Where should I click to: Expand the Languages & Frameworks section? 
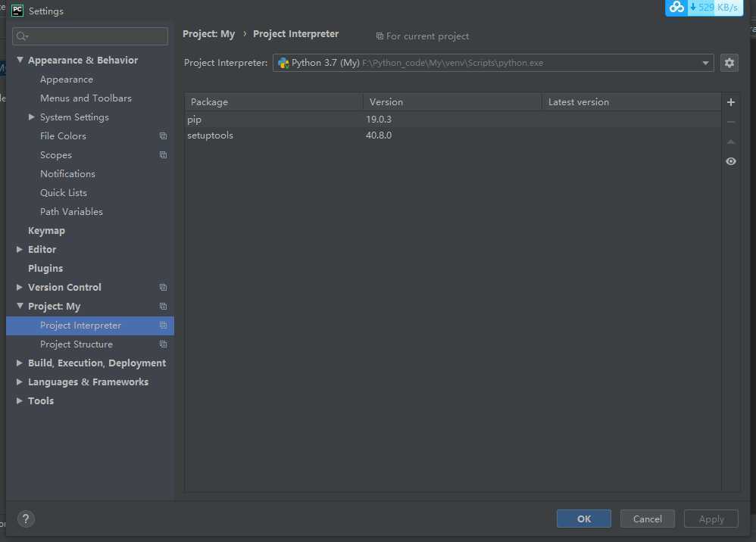(19, 382)
